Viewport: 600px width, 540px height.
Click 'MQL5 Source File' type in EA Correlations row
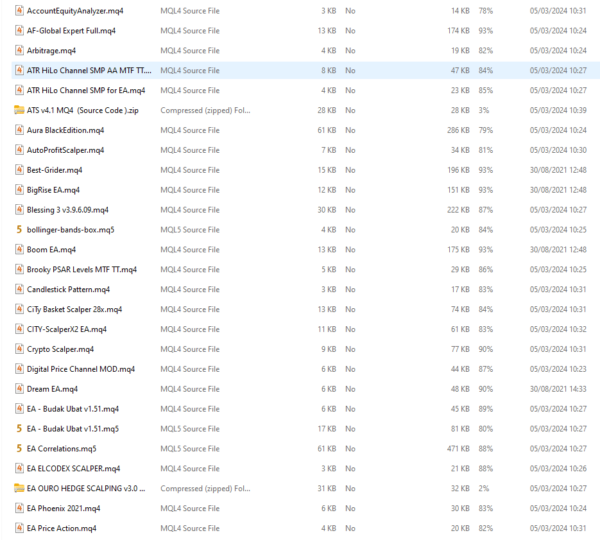(x=190, y=449)
